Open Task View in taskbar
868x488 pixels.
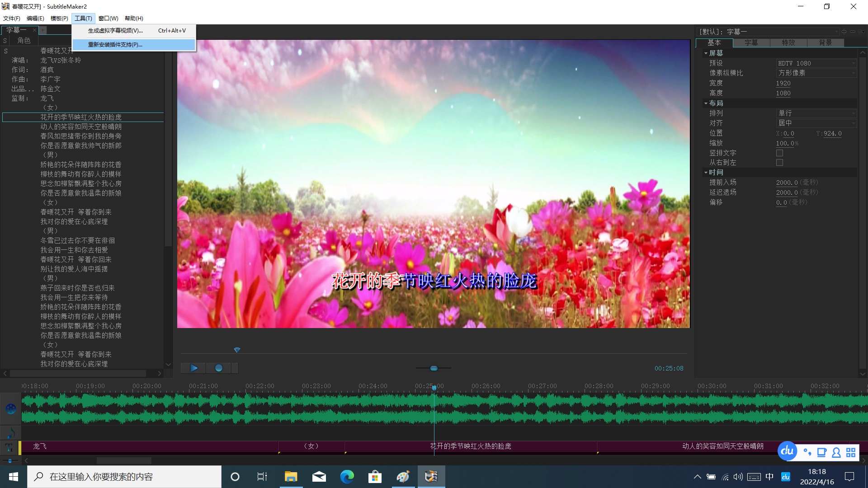(x=262, y=477)
